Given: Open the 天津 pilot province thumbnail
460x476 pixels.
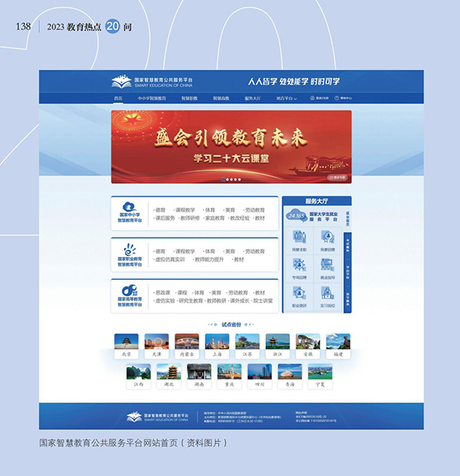Looking at the screenshot, I should coord(156,346).
